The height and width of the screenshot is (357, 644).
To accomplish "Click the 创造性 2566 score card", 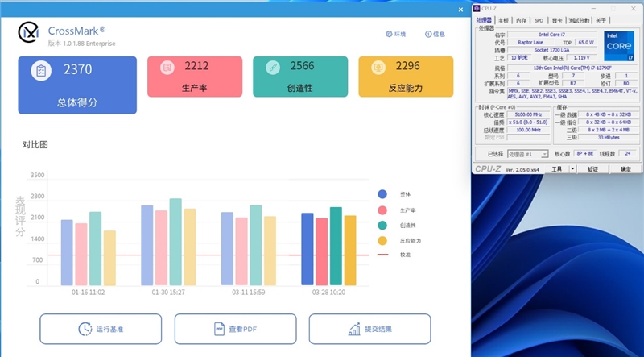I will click(x=300, y=77).
